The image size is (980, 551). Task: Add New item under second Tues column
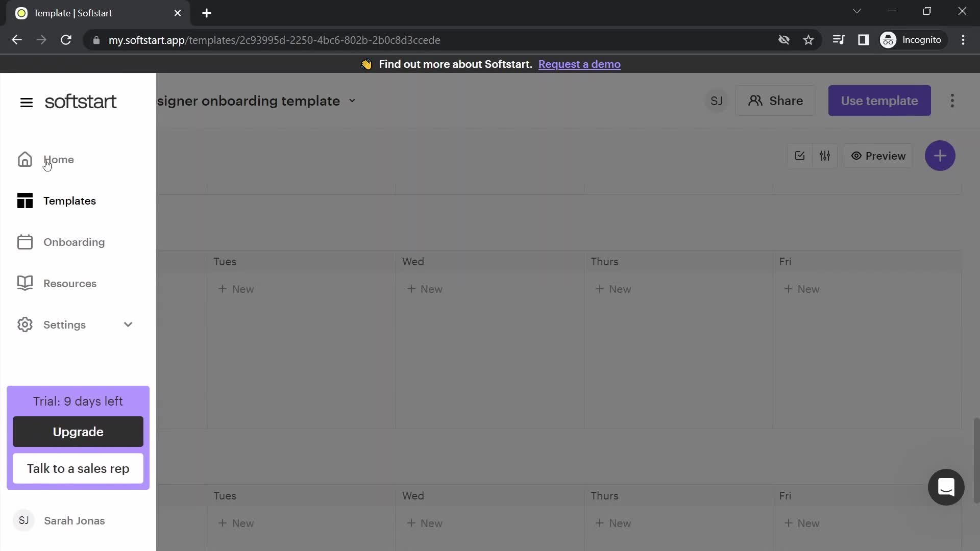236,523
